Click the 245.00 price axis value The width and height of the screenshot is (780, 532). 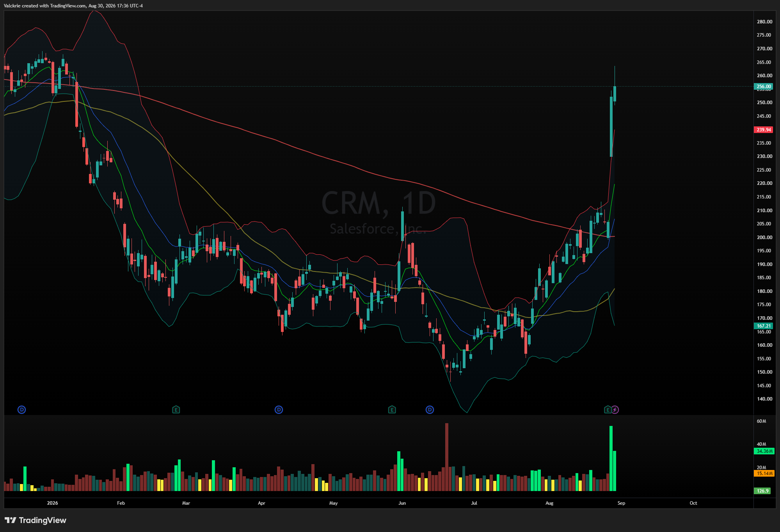point(764,116)
